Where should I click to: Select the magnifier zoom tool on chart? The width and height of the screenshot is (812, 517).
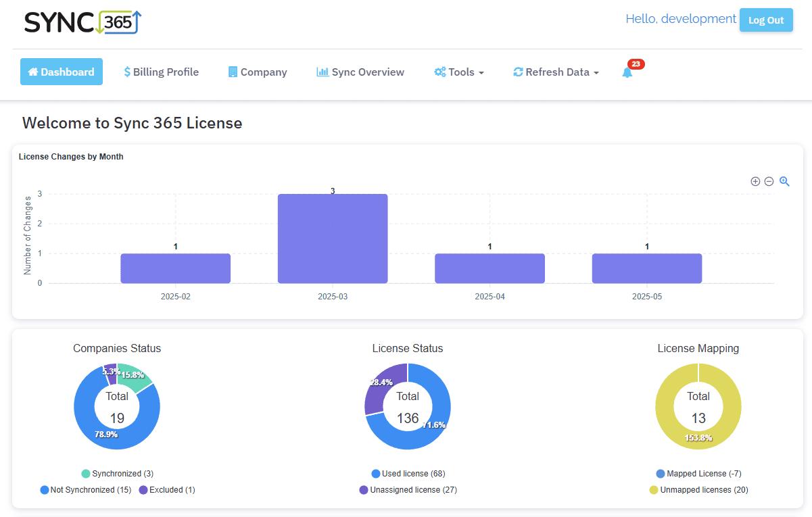tap(784, 181)
